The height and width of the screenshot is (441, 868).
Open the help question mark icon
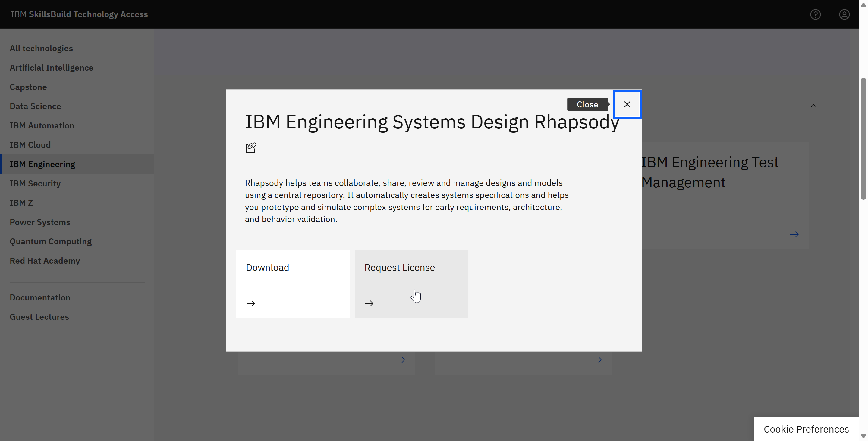(x=816, y=14)
